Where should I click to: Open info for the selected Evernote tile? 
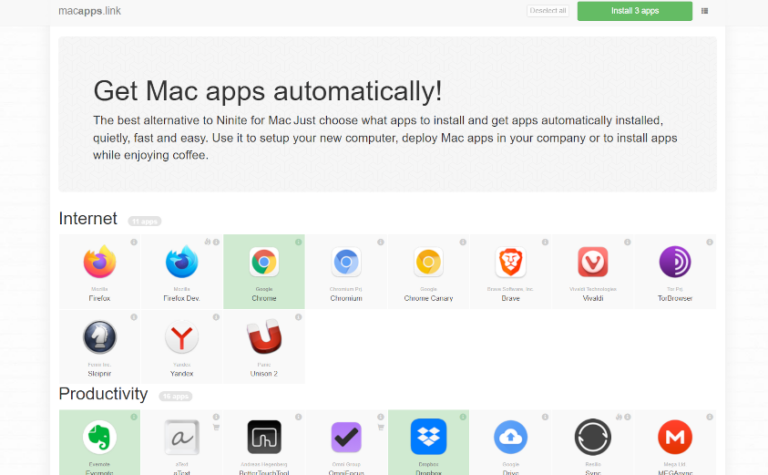[134, 417]
